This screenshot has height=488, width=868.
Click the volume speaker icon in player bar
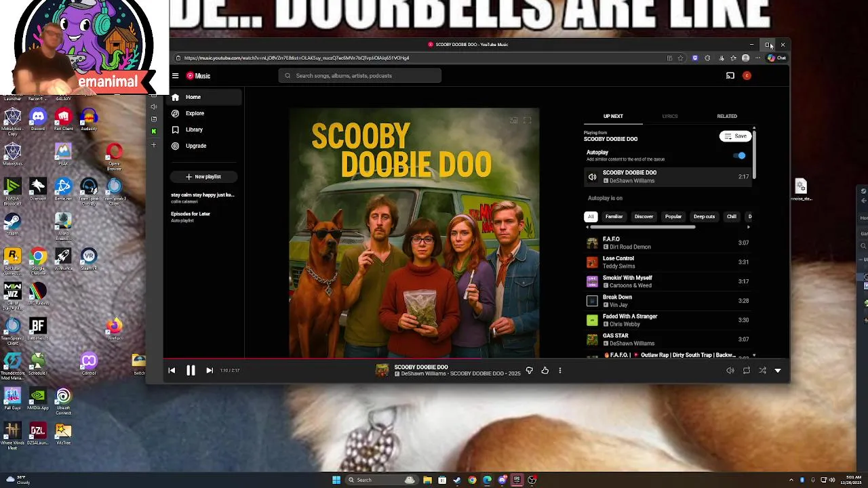coord(730,371)
